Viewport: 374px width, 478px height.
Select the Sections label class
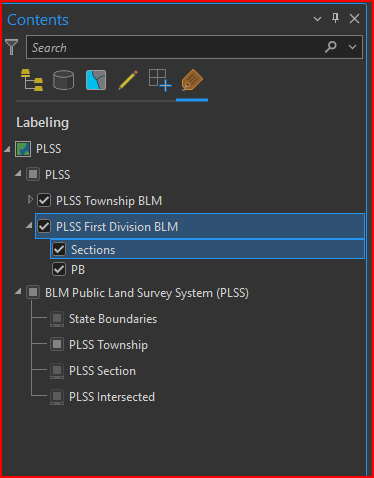pyautogui.click(x=93, y=250)
